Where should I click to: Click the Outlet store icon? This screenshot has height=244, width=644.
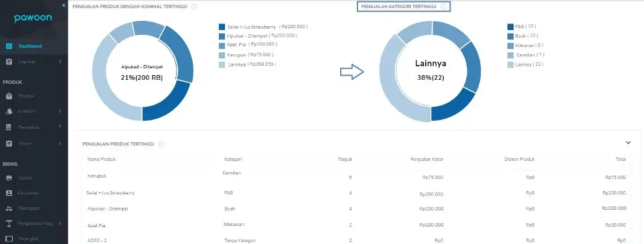coord(9,178)
